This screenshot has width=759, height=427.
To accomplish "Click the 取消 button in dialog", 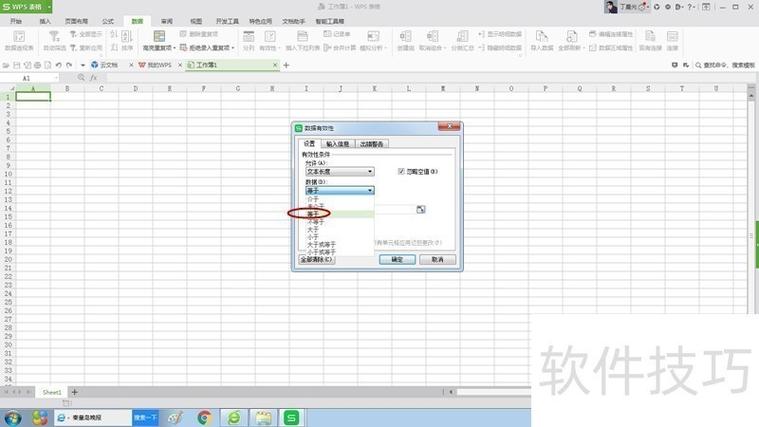I will [437, 259].
